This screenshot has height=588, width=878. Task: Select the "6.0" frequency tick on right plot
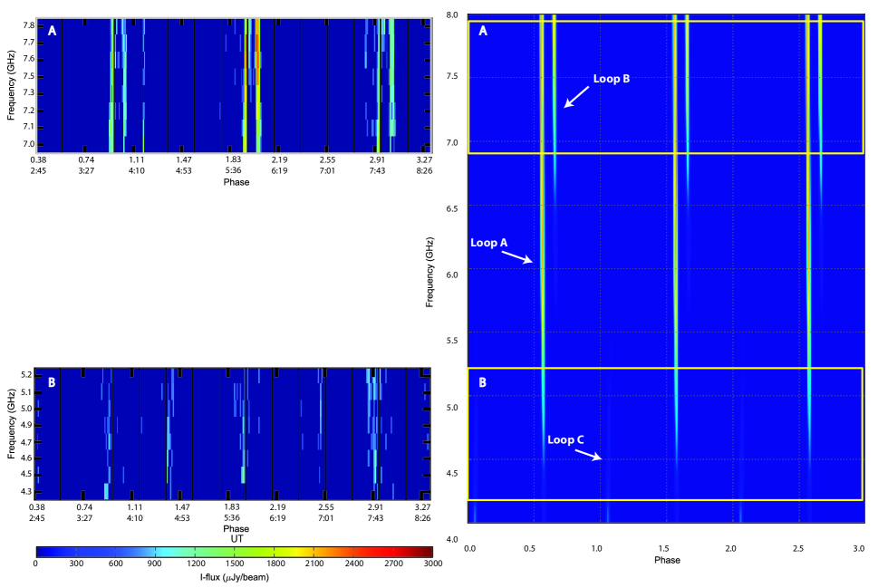click(x=452, y=275)
